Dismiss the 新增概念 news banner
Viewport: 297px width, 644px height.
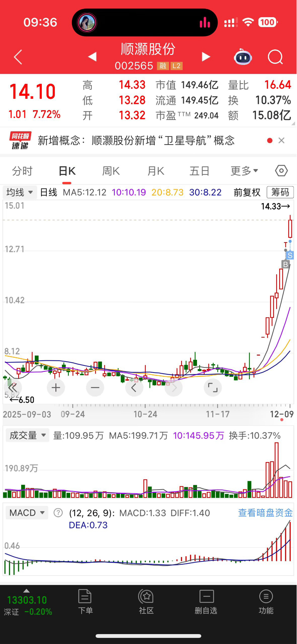pyautogui.click(x=282, y=140)
